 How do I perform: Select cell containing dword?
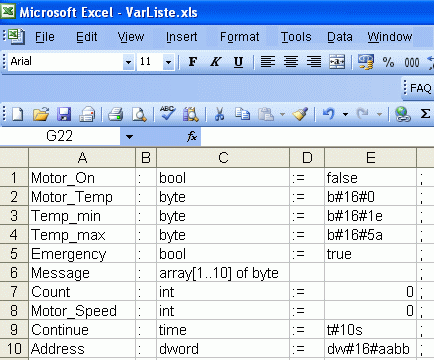pos(223,349)
